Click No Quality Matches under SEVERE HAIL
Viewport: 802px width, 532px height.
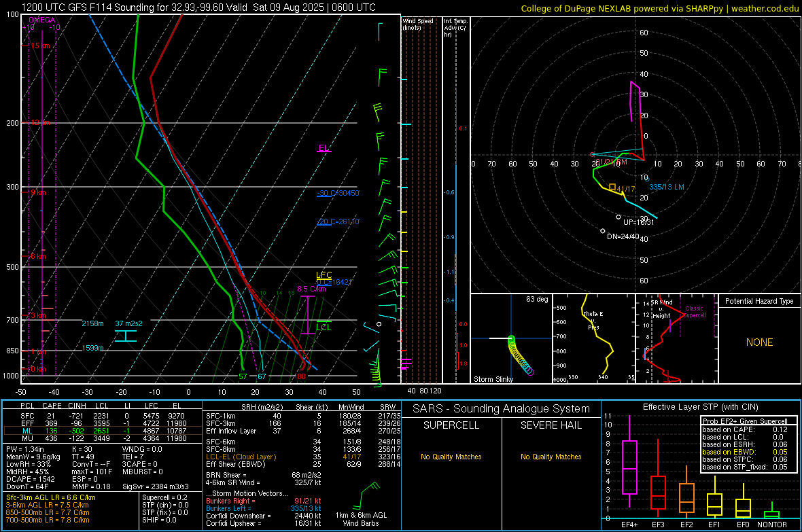(x=551, y=457)
